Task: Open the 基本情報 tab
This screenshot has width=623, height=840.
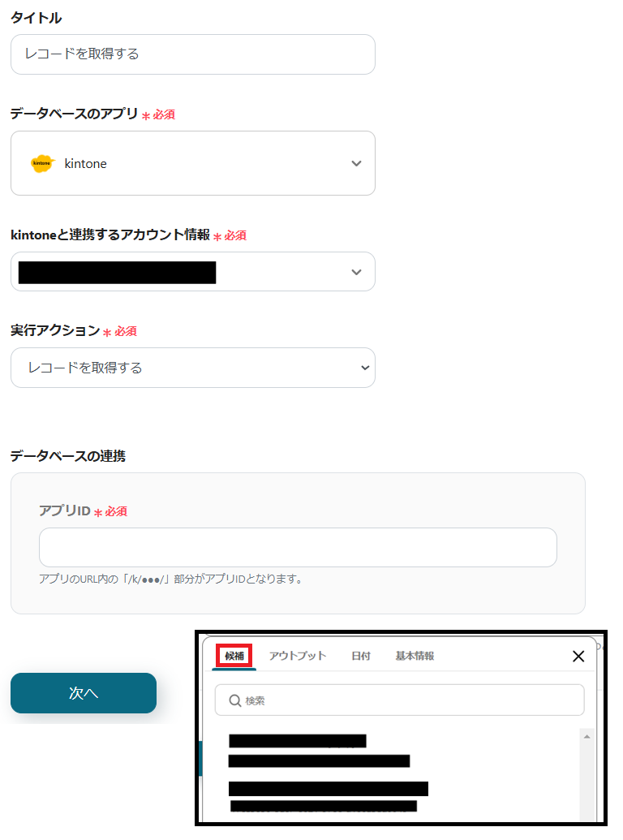Action: coord(415,656)
